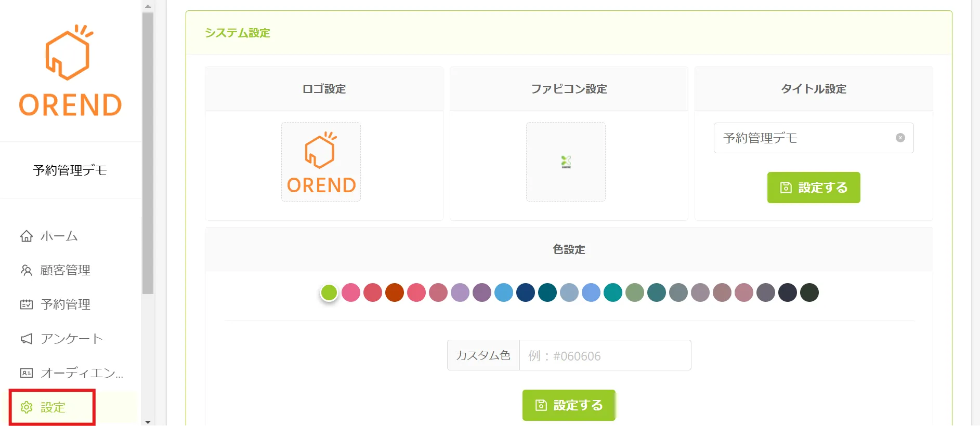
Task: Select the sage green color swatch
Action: point(635,292)
